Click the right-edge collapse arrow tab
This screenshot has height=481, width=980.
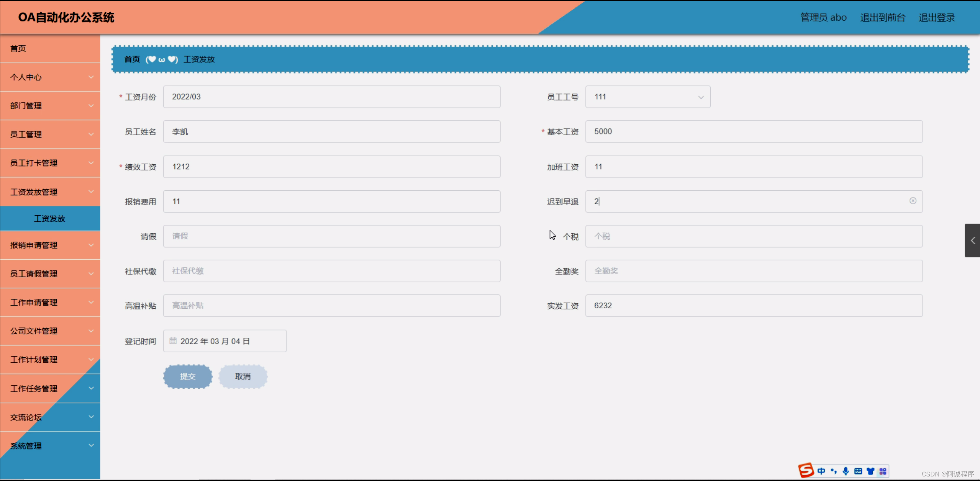(x=972, y=240)
